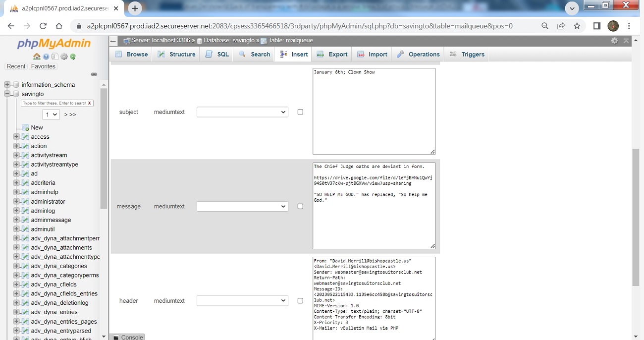This screenshot has height=340, width=644.
Task: Click the phpMyAdmin home icon
Action: (37, 57)
